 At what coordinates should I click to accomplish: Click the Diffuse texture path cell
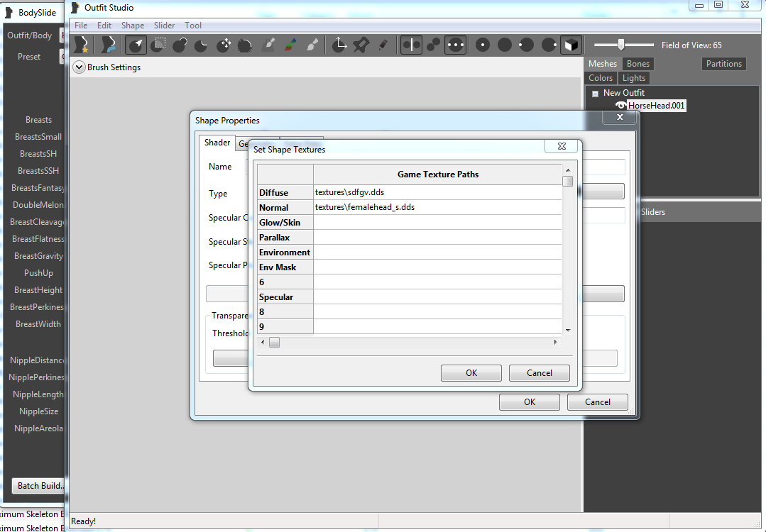437,192
